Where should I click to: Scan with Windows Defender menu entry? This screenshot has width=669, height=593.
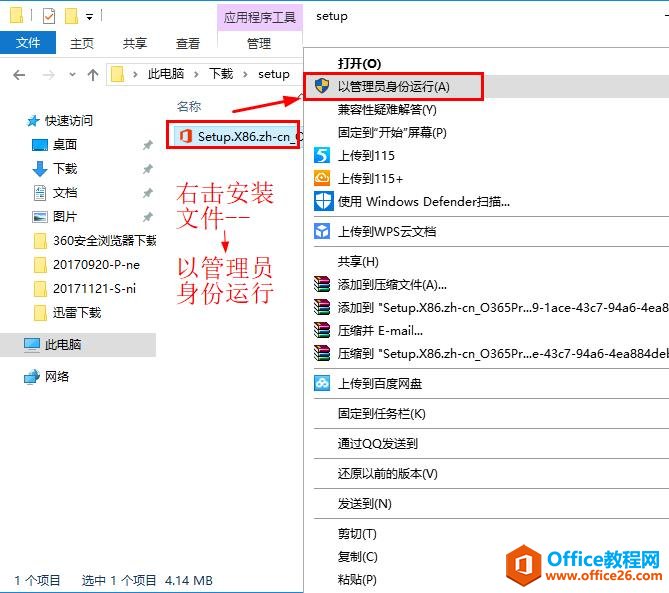(x=424, y=201)
